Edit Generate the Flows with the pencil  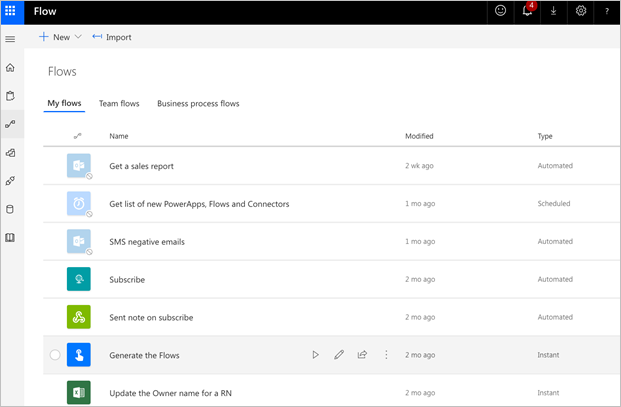(x=339, y=355)
